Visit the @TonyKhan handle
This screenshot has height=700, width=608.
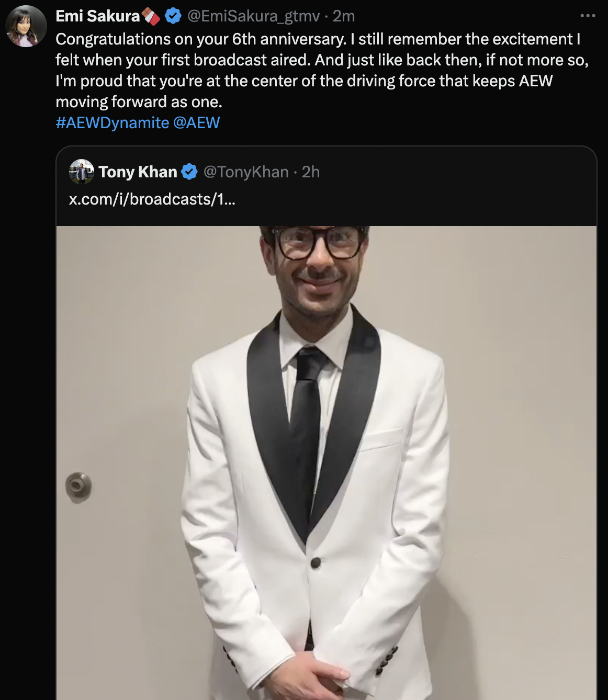(246, 172)
